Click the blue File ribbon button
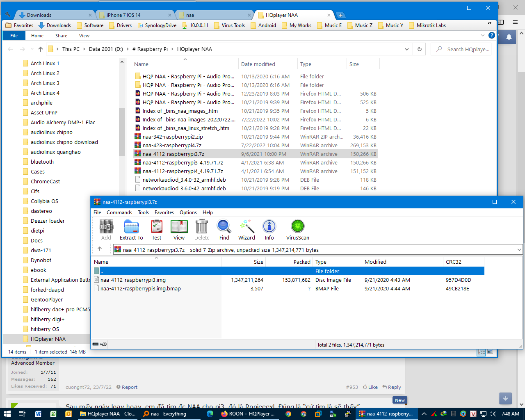Image resolution: width=525 pixels, height=420 pixels. pos(14,36)
